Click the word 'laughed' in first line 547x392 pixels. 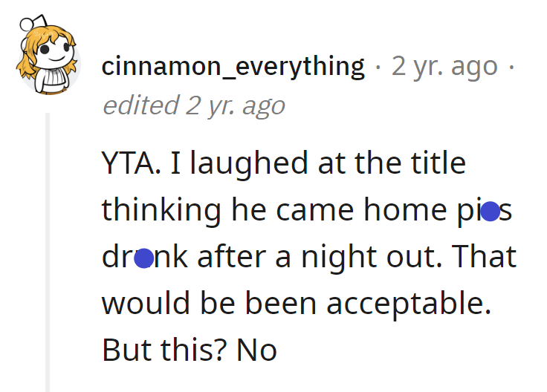[249, 163]
